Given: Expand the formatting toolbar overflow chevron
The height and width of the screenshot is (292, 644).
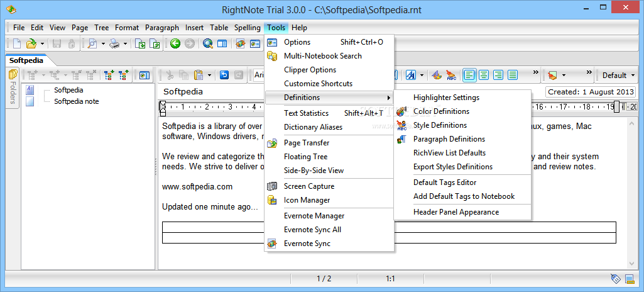Looking at the screenshot, I should pyautogui.click(x=535, y=72).
